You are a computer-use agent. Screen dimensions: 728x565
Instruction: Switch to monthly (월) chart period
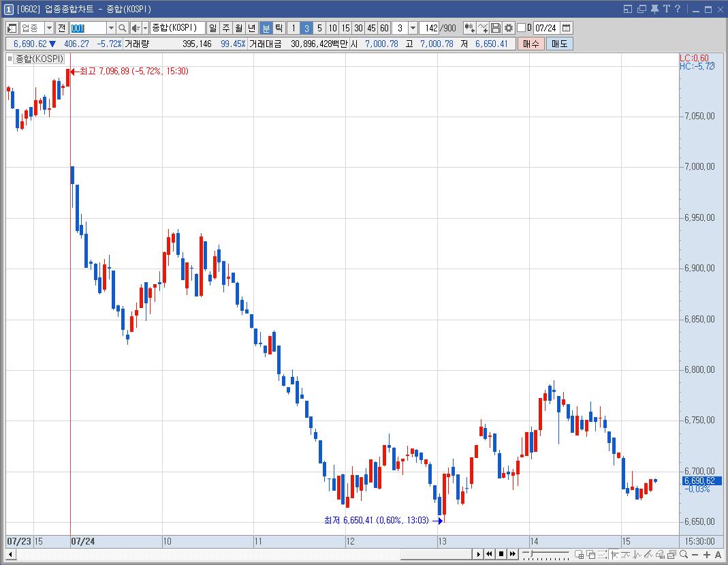click(x=238, y=28)
